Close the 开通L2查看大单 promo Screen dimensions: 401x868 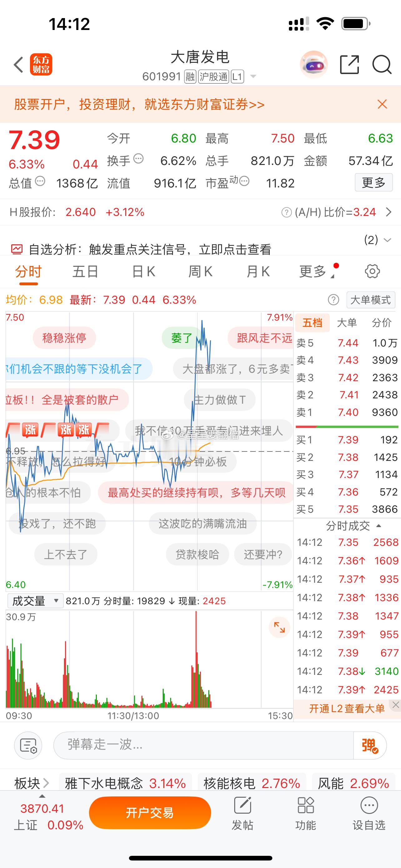396,705
